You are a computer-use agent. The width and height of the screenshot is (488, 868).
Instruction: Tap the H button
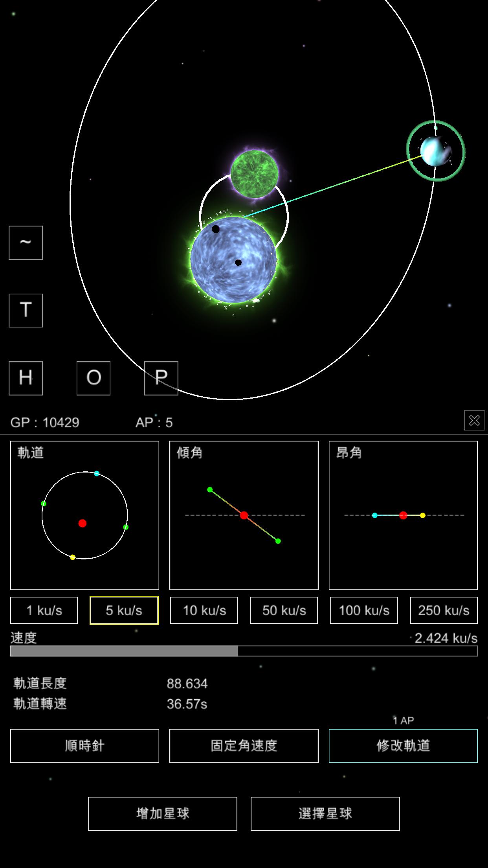click(26, 378)
